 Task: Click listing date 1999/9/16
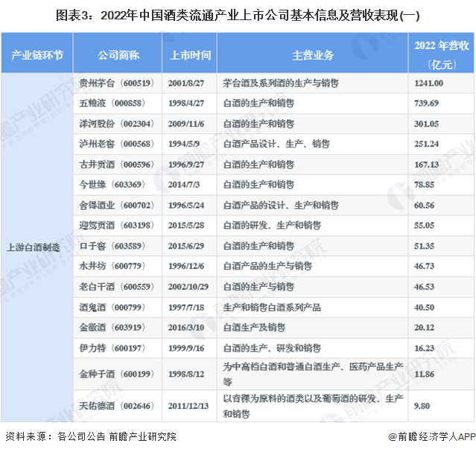(x=186, y=348)
